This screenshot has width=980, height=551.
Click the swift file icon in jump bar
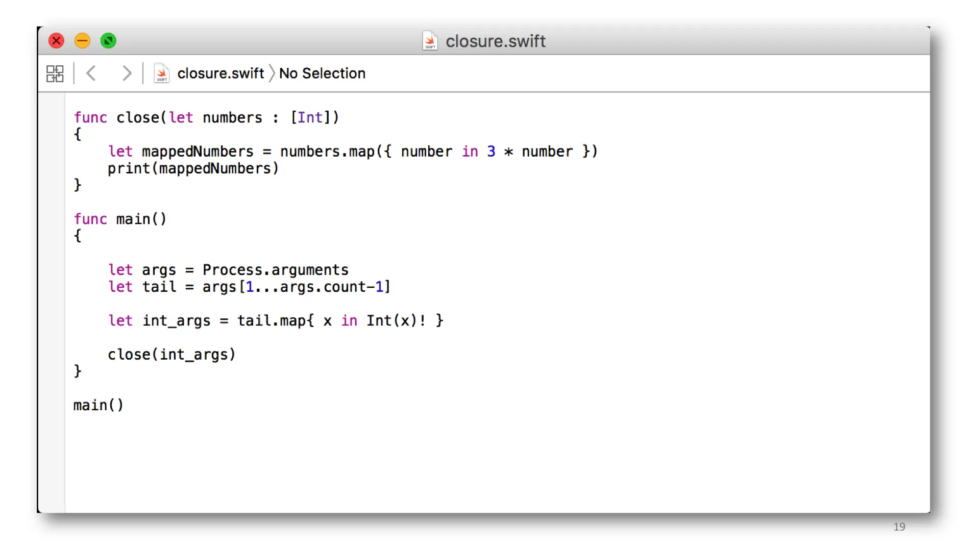pyautogui.click(x=162, y=73)
